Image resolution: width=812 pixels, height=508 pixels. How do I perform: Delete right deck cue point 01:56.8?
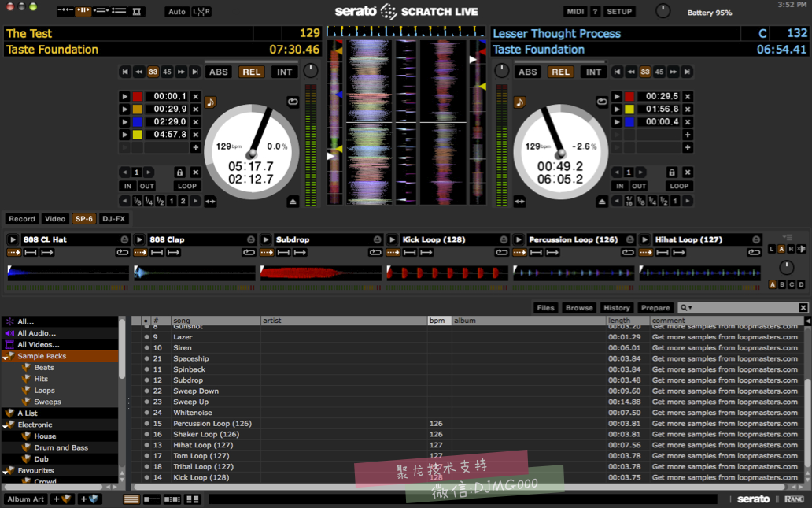(688, 109)
